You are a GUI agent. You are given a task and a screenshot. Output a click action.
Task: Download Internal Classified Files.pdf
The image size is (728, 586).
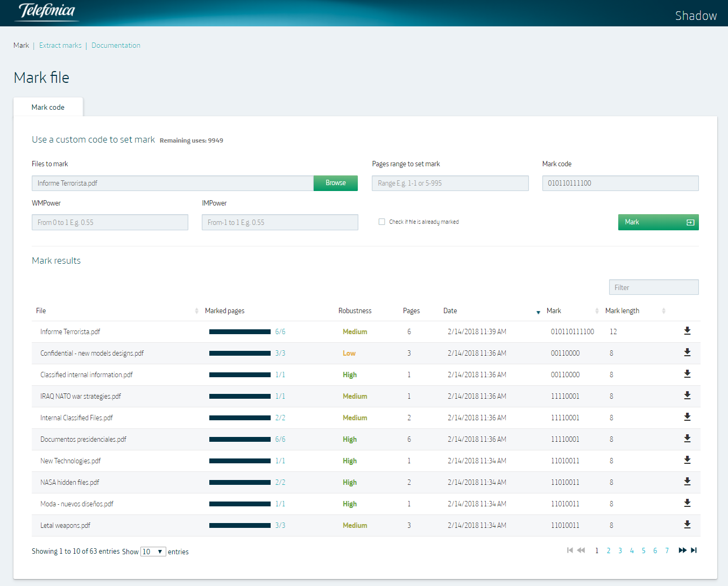(687, 417)
